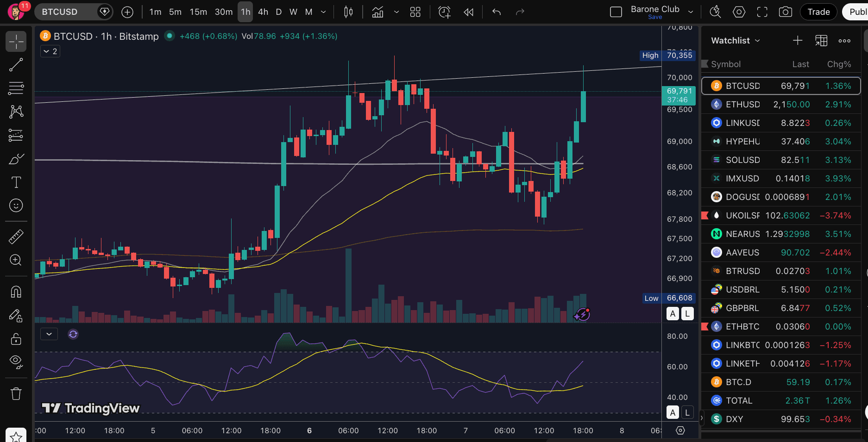Click the Trade button
Viewport: 868px width, 442px height.
(x=818, y=12)
